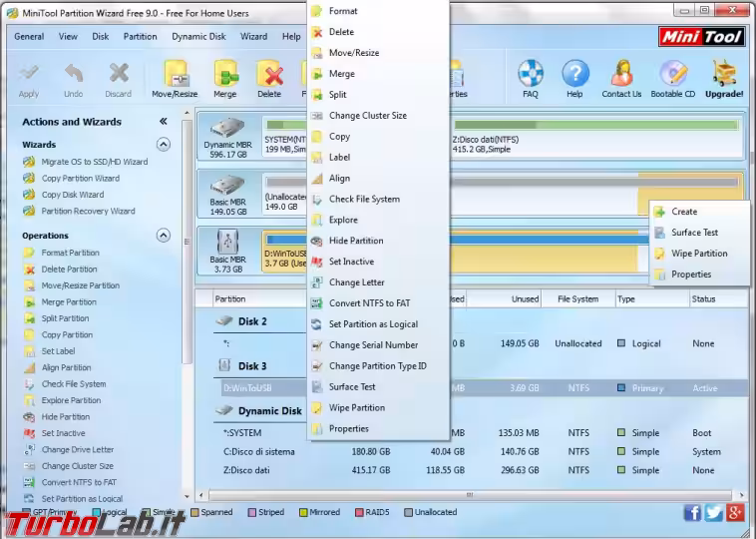Click the Apply checkmark toolbar icon
Viewport: 756px width, 539px height.
(29, 73)
